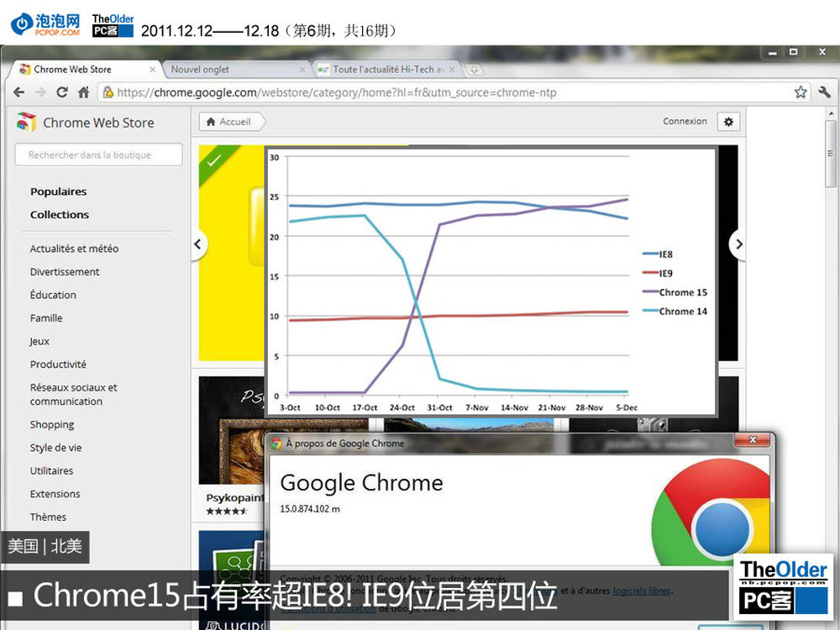Click the Google Chrome heading in dialog
This screenshot has height=630, width=840.
pyautogui.click(x=361, y=483)
